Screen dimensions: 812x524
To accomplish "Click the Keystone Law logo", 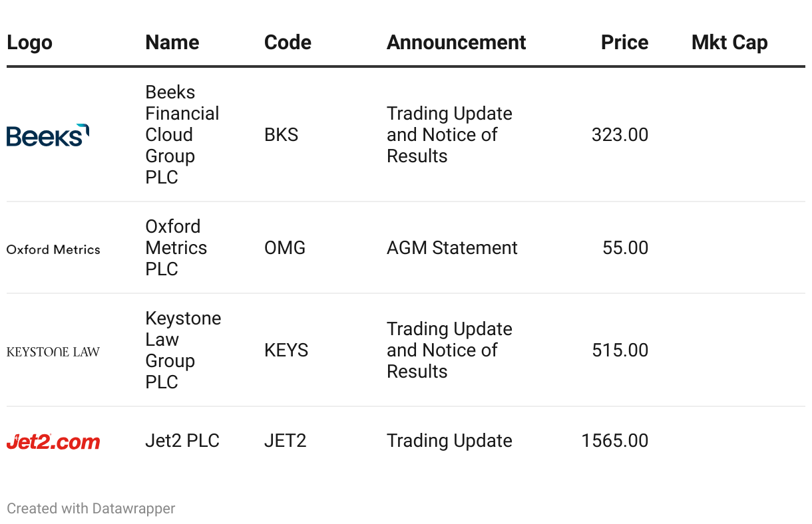I will tap(53, 352).
